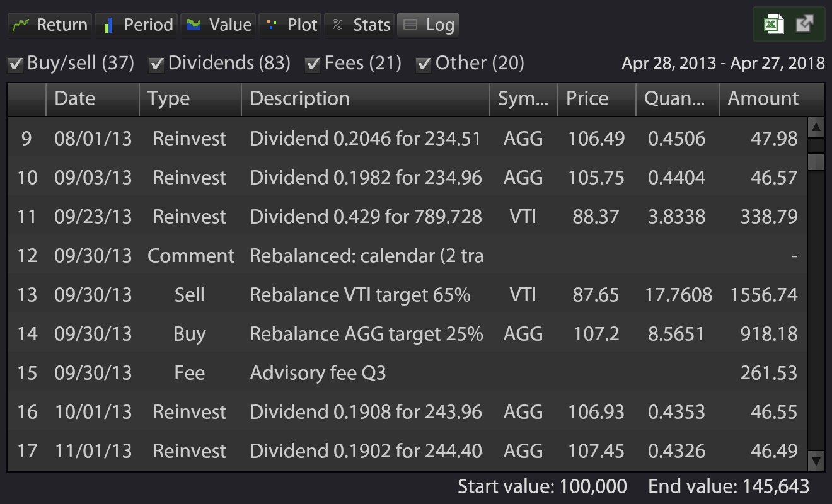
Task: Click Dividend 0.2046 for 234.51 description
Action: pyautogui.click(x=365, y=139)
